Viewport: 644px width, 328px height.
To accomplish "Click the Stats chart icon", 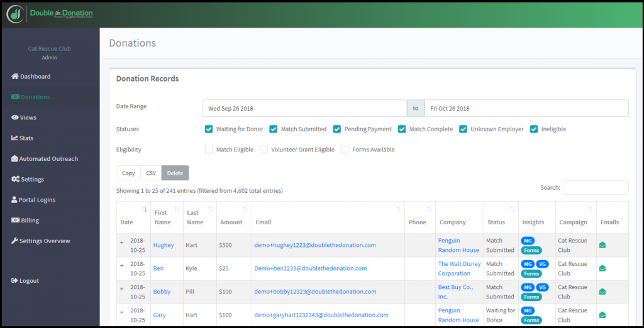I will point(14,138).
